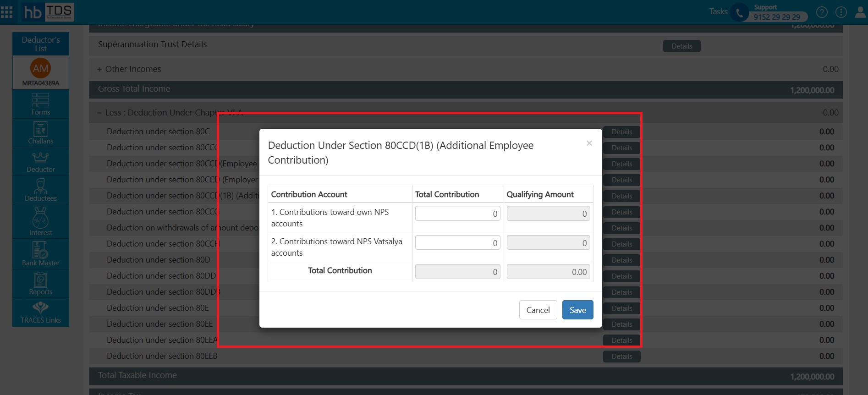
Task: Open Tasks in the header
Action: pos(718,11)
